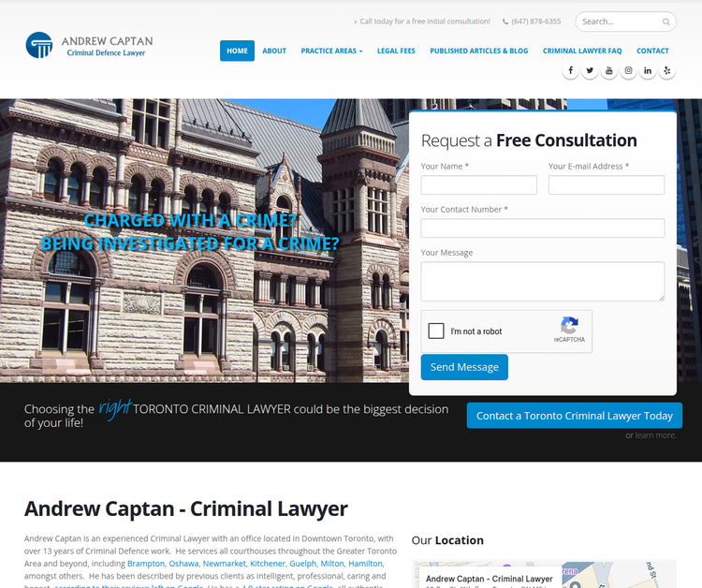This screenshot has width=702, height=588.
Task: Open the Facebook social icon
Action: pyautogui.click(x=570, y=71)
